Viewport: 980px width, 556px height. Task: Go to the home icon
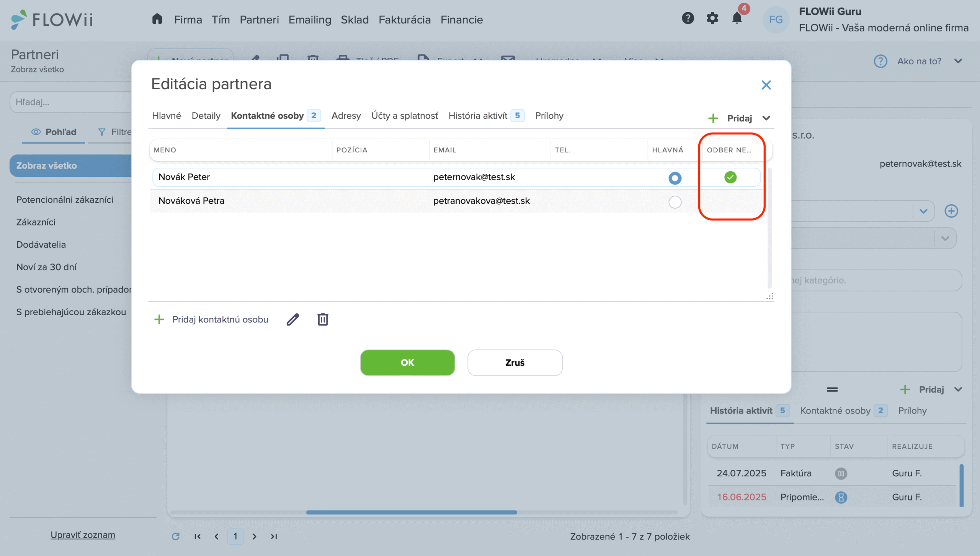[x=157, y=19]
